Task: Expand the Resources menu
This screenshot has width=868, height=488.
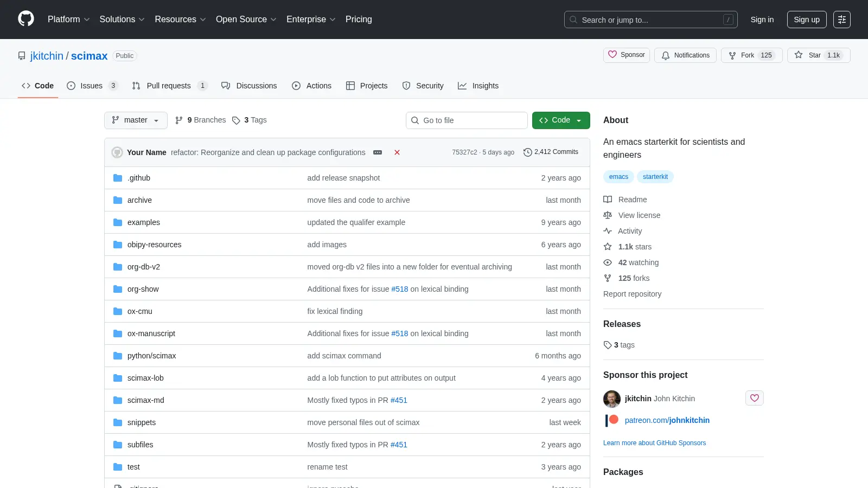Action: point(180,20)
